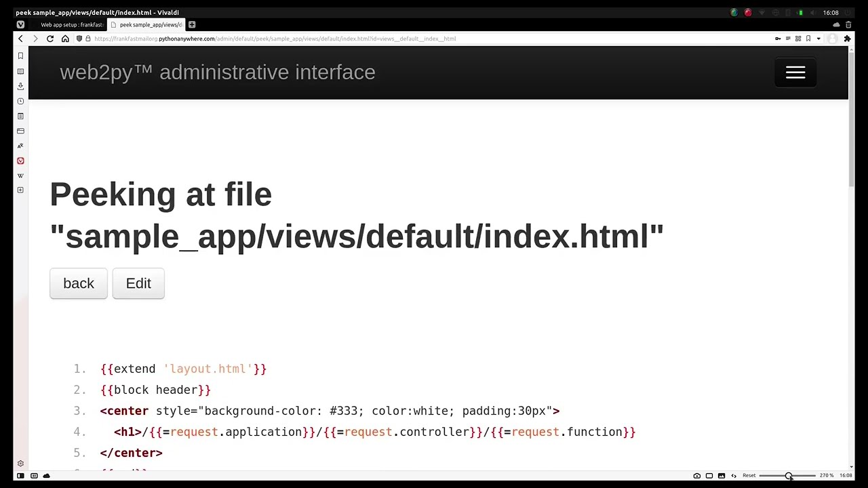Open the Downloads side panel

tap(20, 86)
